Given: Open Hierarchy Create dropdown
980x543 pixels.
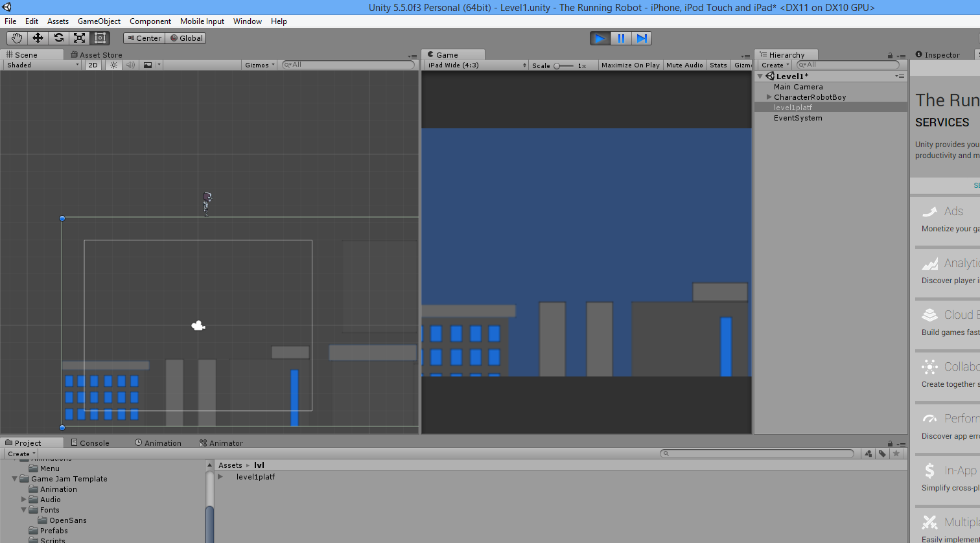Looking at the screenshot, I should point(776,65).
